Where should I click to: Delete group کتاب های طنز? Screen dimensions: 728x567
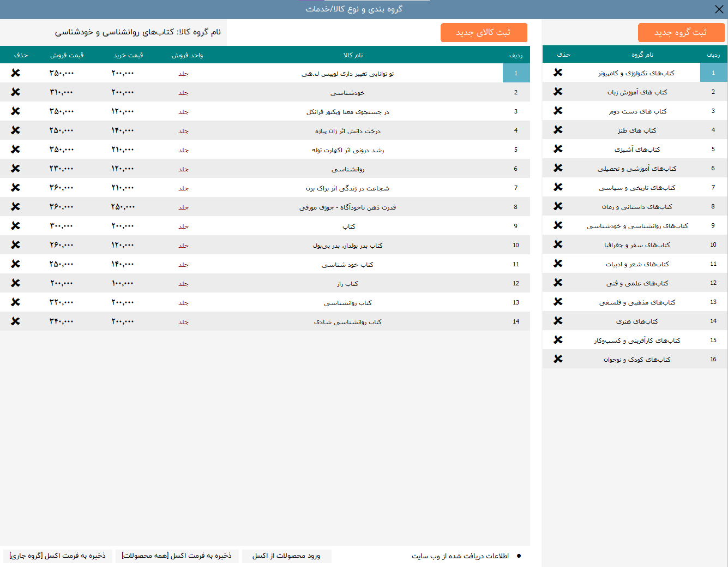tap(558, 130)
